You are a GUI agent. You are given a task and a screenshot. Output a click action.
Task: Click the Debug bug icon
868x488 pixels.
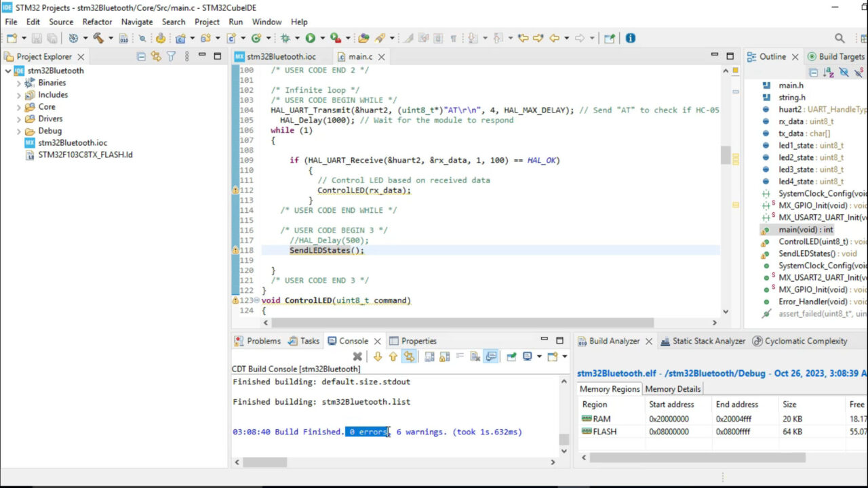point(285,38)
